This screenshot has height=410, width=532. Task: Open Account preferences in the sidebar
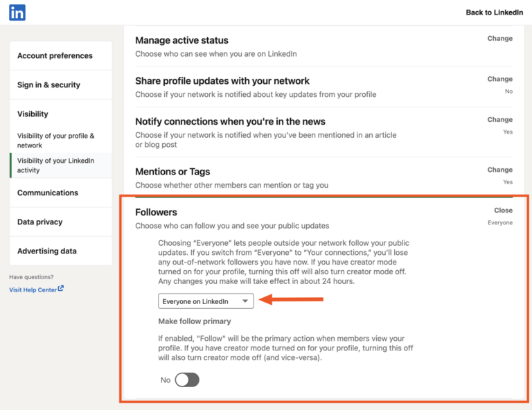click(55, 56)
